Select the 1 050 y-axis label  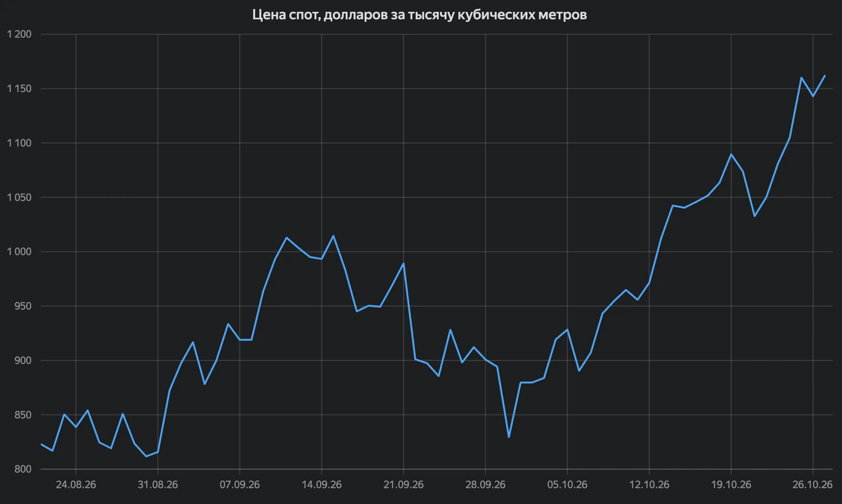[x=19, y=197]
